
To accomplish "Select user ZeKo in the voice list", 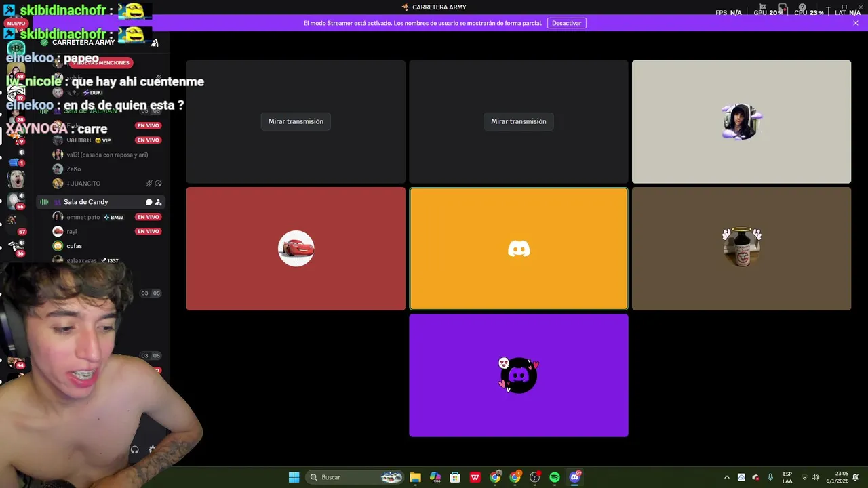I will point(74,169).
